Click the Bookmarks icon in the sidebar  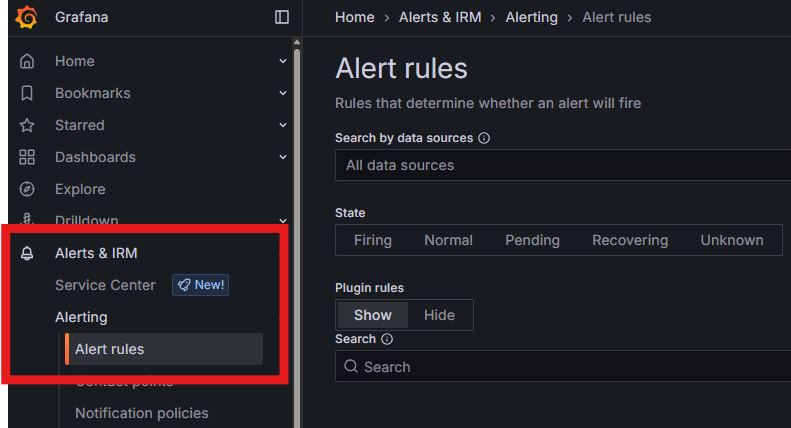27,93
